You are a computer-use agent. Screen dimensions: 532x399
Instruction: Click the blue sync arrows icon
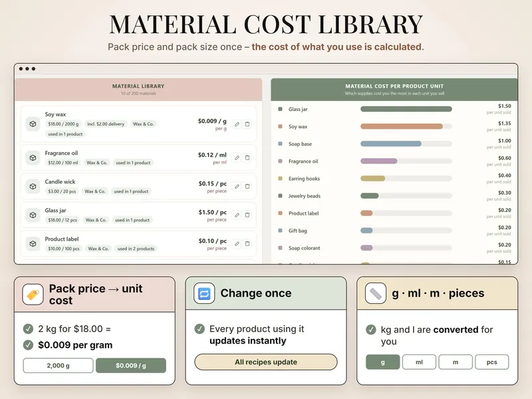point(204,293)
